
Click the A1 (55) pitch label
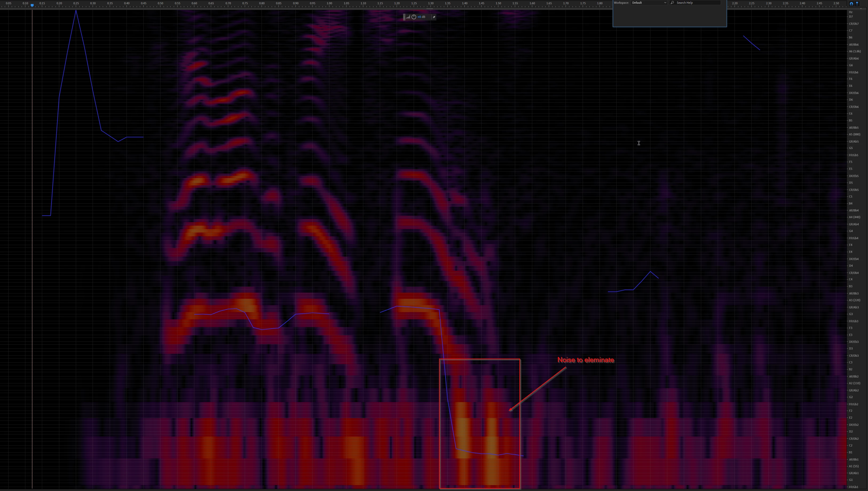854,466
